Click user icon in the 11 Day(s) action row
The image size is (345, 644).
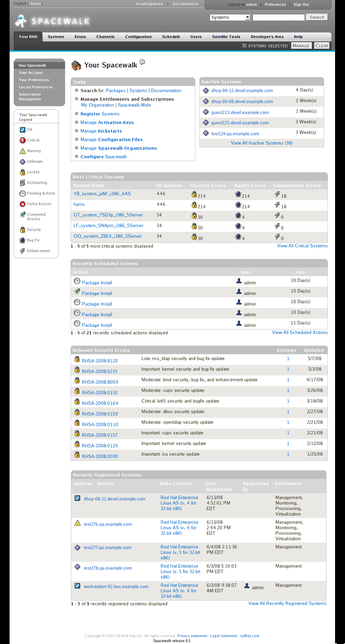pos(239,323)
